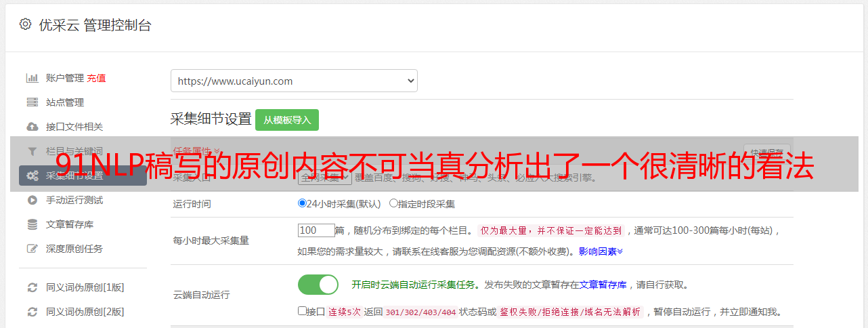The width and height of the screenshot is (868, 328).
Task: Click the 手动运行测试 play icon
Action: click(x=32, y=200)
